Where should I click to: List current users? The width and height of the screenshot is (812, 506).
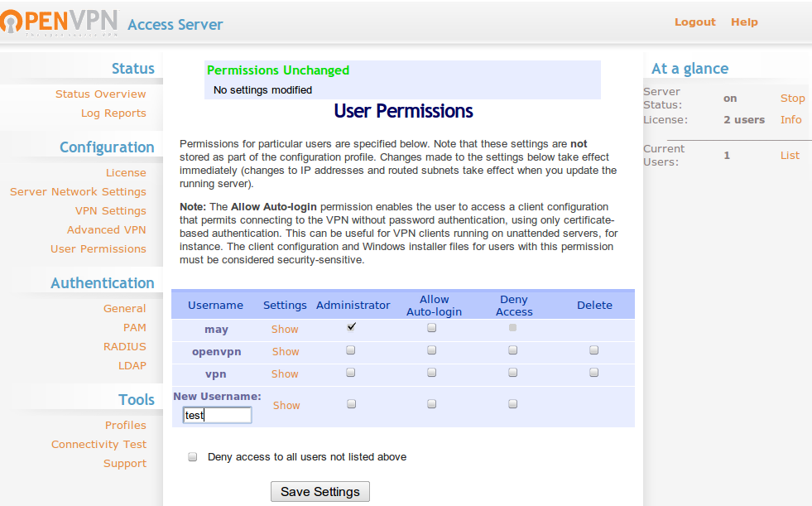(x=790, y=156)
